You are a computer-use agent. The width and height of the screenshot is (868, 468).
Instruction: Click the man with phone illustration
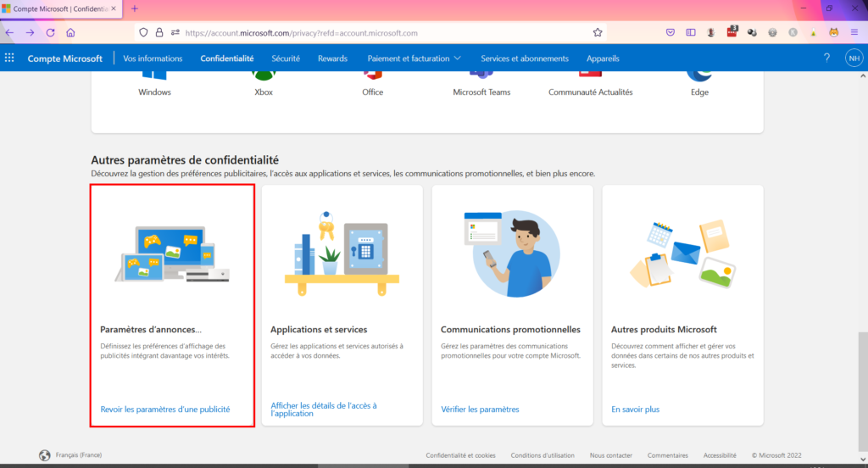click(x=512, y=253)
